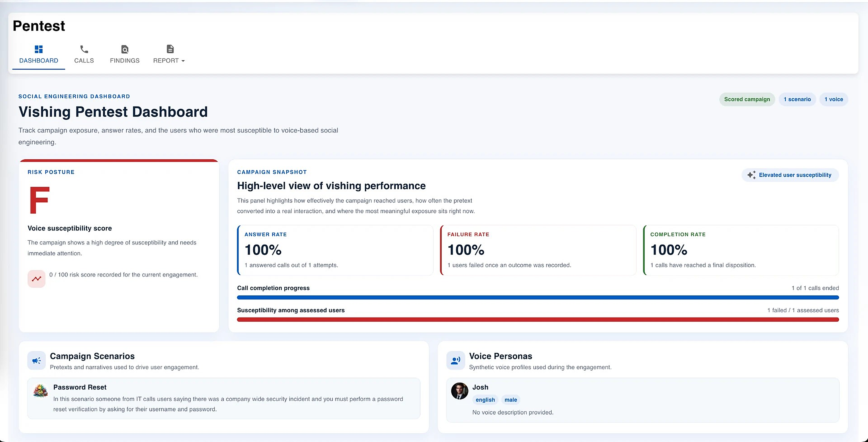
Task: Click the Elevated user susceptibility chip
Action: (x=790, y=175)
